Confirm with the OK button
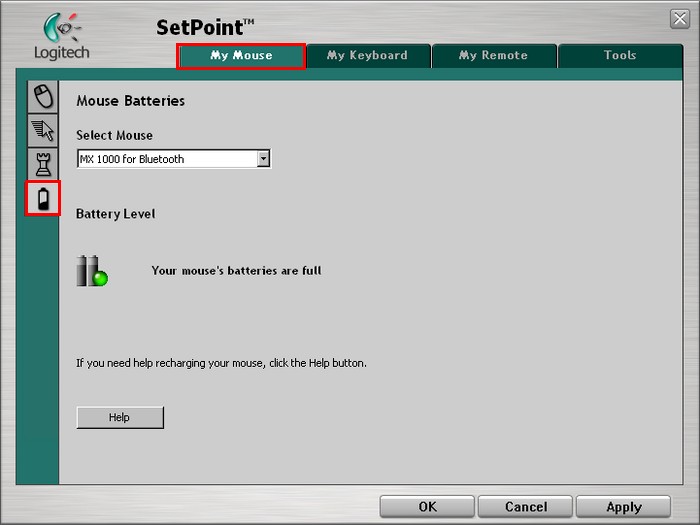Screen dimensions: 700x525 427,507
